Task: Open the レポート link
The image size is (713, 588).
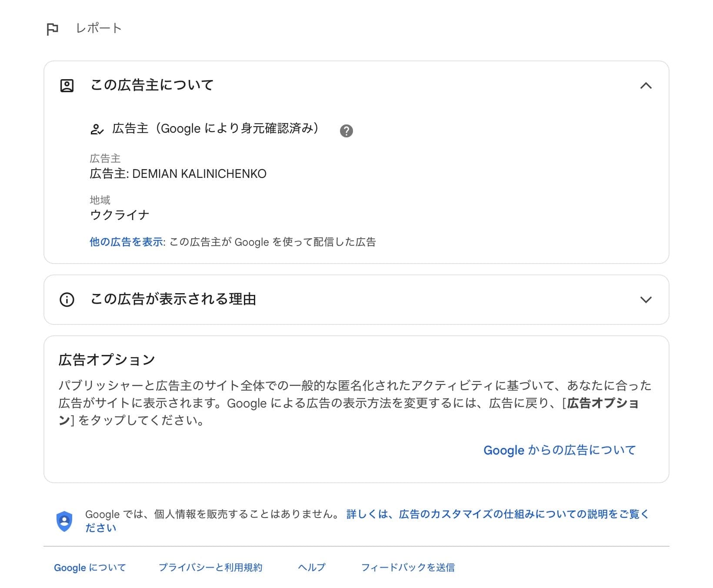Action: (x=99, y=28)
